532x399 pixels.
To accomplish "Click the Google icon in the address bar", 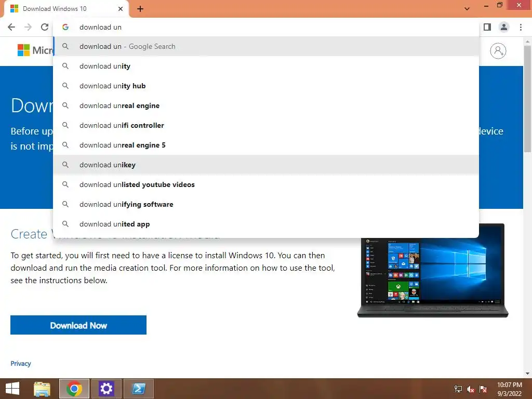I will [x=65, y=27].
